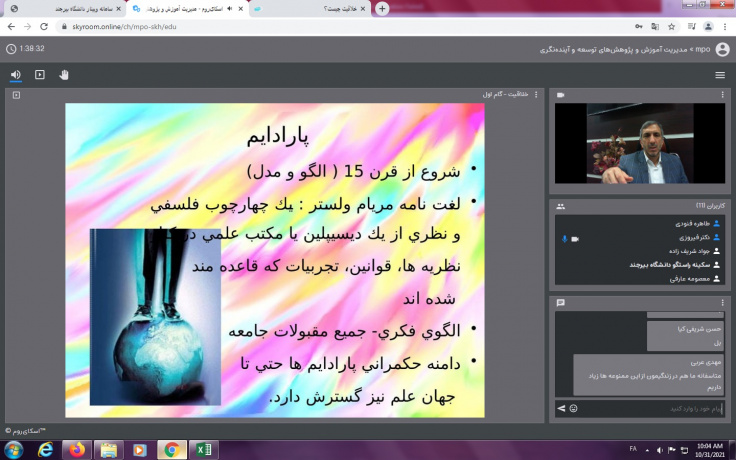Open the Skyroom hamburger menu
The image size is (736, 460).
[x=720, y=75]
